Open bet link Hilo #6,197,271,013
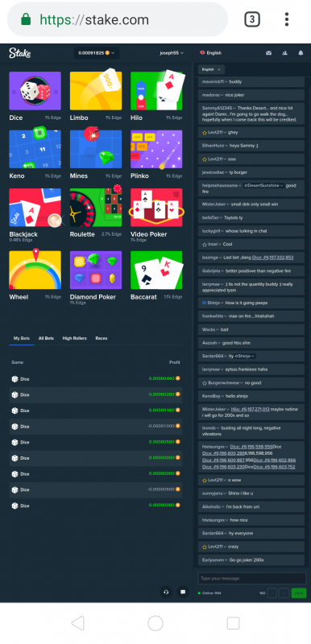 point(251,410)
